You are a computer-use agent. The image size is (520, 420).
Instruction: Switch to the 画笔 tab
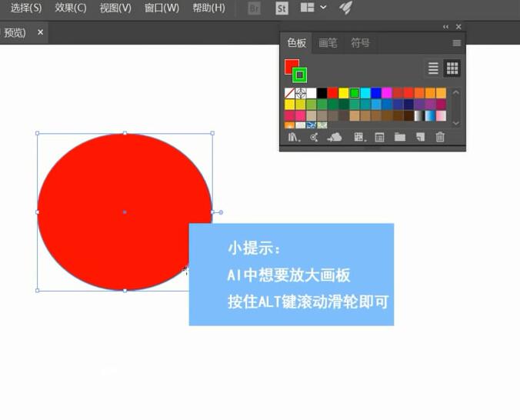328,43
